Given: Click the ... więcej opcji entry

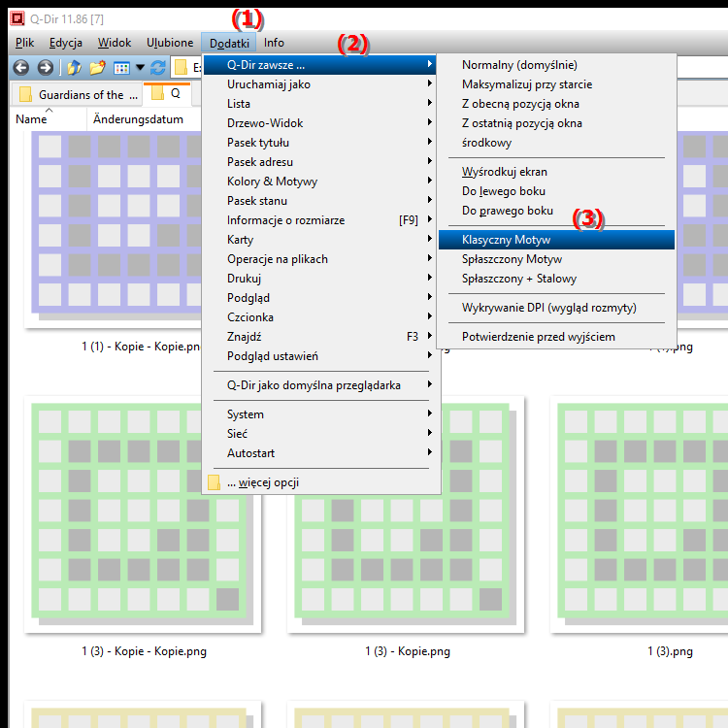Looking at the screenshot, I should pos(320,482).
